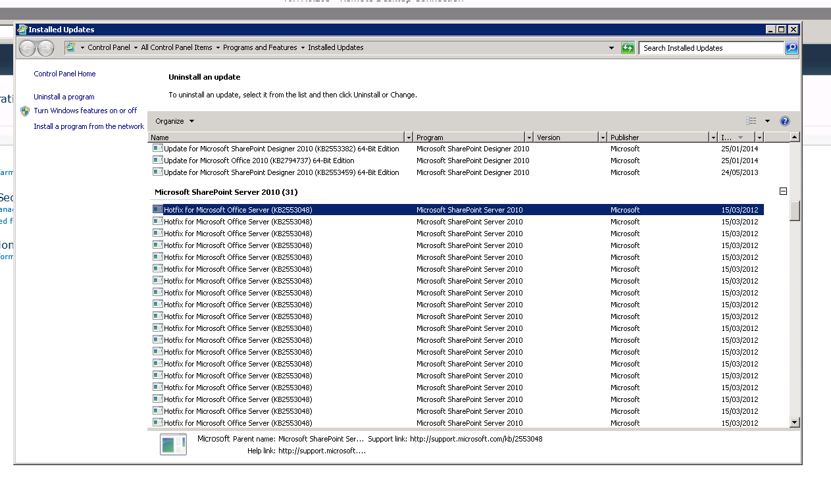Open the Version column filter dropdown
The image size is (831, 504).
point(603,138)
